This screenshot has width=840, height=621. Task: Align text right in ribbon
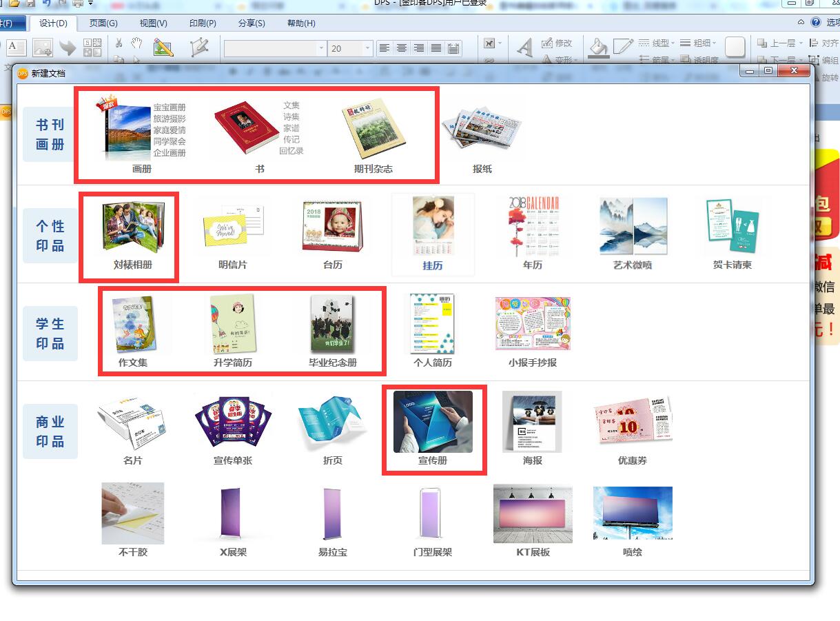(419, 48)
